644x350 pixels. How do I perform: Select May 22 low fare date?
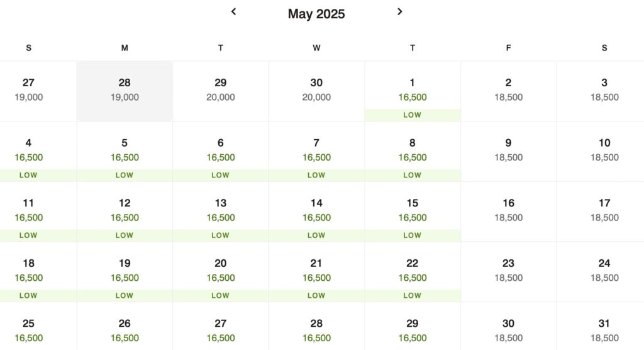pos(413,272)
